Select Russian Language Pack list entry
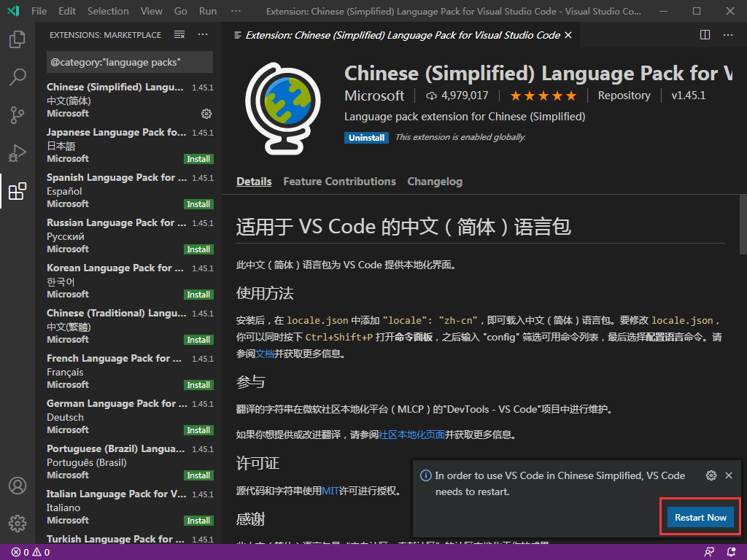 point(130,236)
